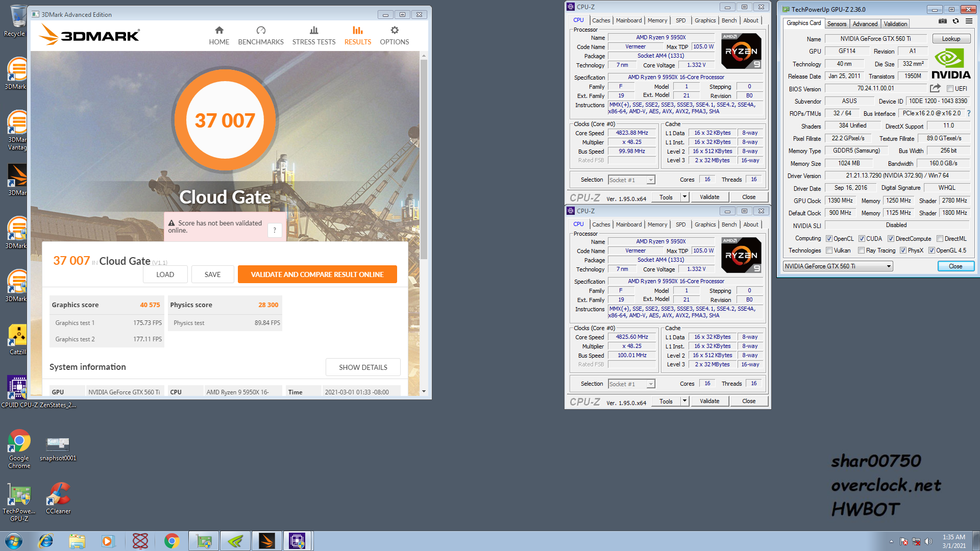Open the GPU-Z hamburger menu
The height and width of the screenshot is (551, 980).
pos(969,21)
